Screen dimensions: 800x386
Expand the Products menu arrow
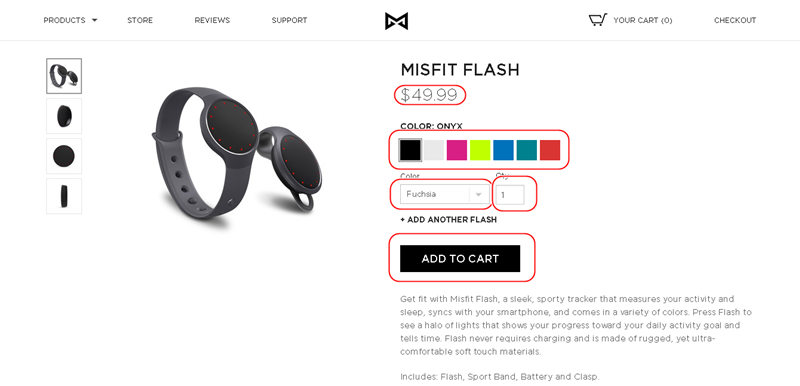(94, 21)
